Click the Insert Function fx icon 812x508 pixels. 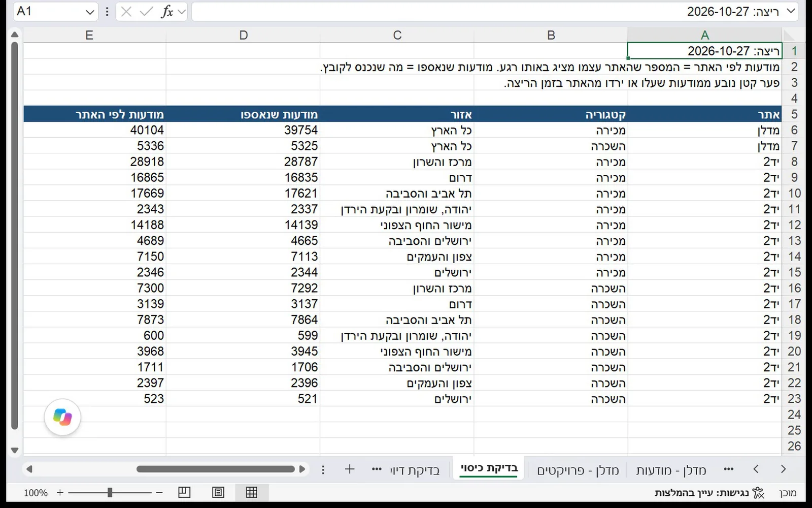coord(167,11)
